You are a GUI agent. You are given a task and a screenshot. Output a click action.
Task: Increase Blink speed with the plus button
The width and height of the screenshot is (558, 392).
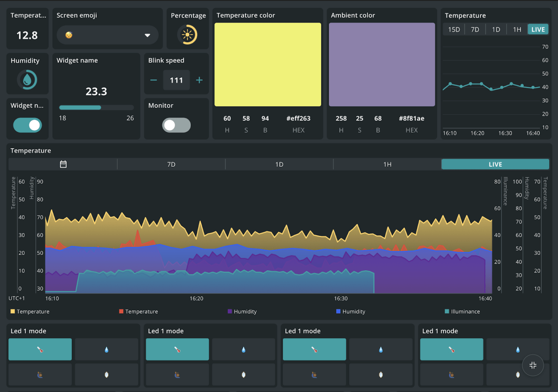pyautogui.click(x=199, y=80)
